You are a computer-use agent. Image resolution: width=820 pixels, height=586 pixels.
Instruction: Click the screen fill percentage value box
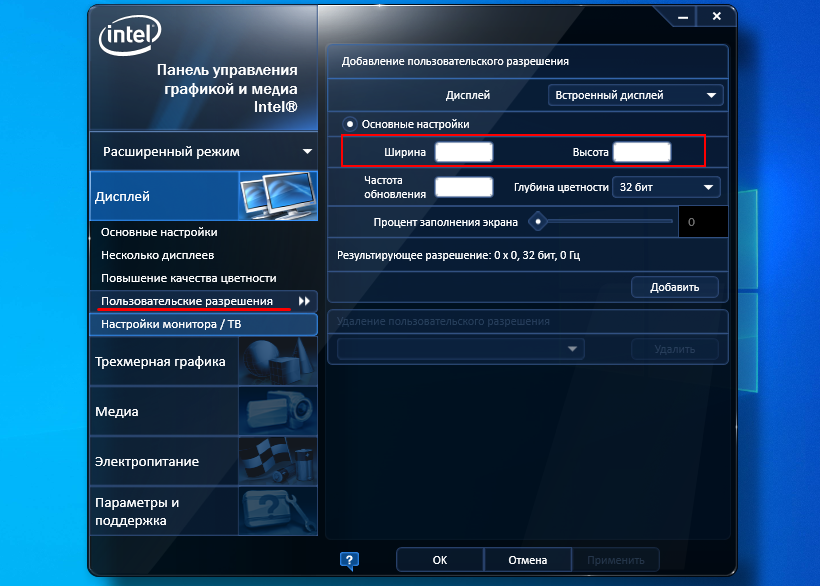point(703,222)
